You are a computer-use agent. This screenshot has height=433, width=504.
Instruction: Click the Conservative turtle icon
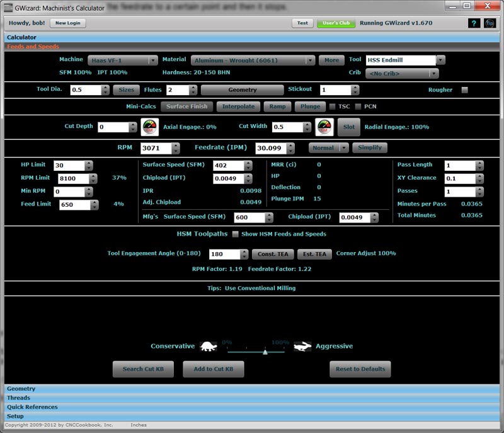209,346
